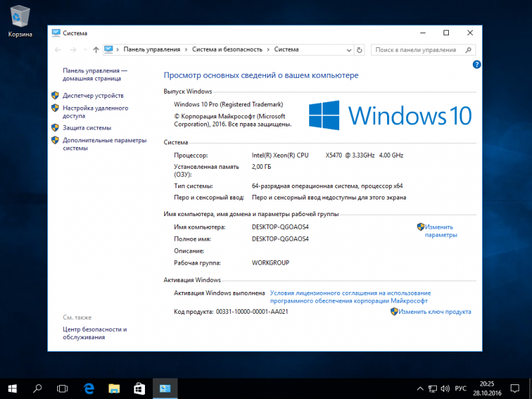Show hidden system tray icons
Screen dimensions: 532x399
click(x=420, y=389)
